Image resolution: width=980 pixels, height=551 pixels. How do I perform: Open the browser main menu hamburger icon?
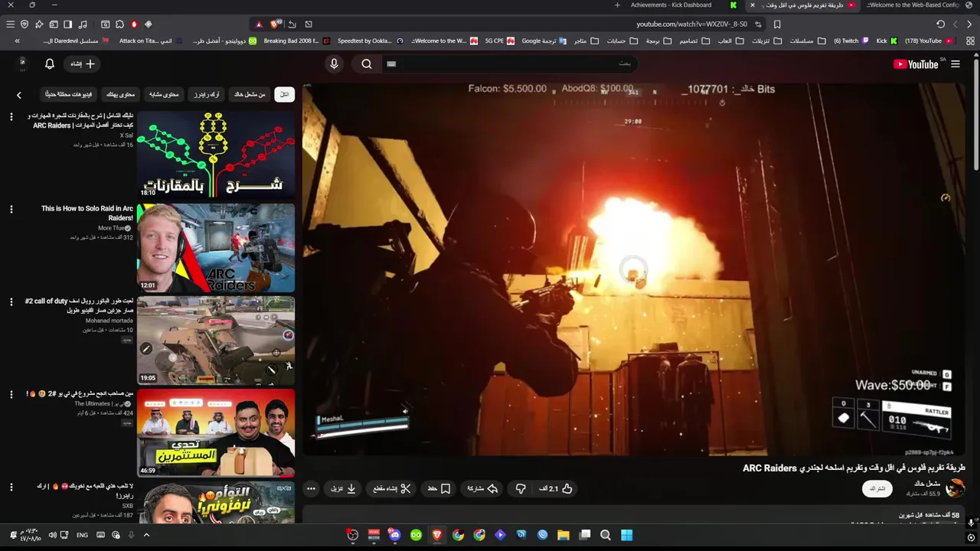click(x=10, y=24)
